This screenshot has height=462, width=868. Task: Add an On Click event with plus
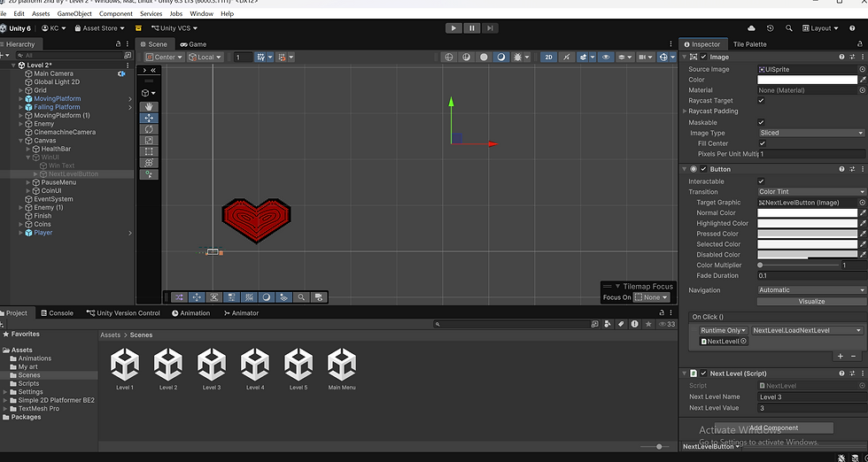coord(841,357)
